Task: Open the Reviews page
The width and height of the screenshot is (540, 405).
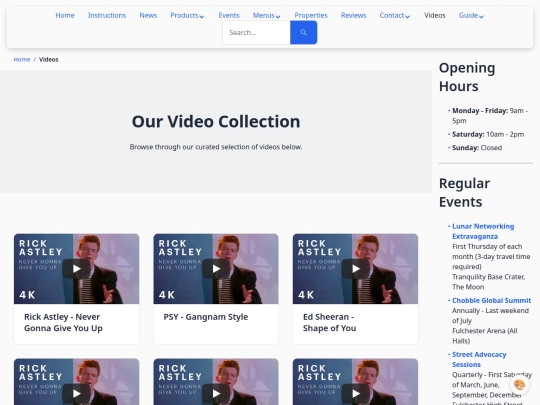Action: [353, 15]
